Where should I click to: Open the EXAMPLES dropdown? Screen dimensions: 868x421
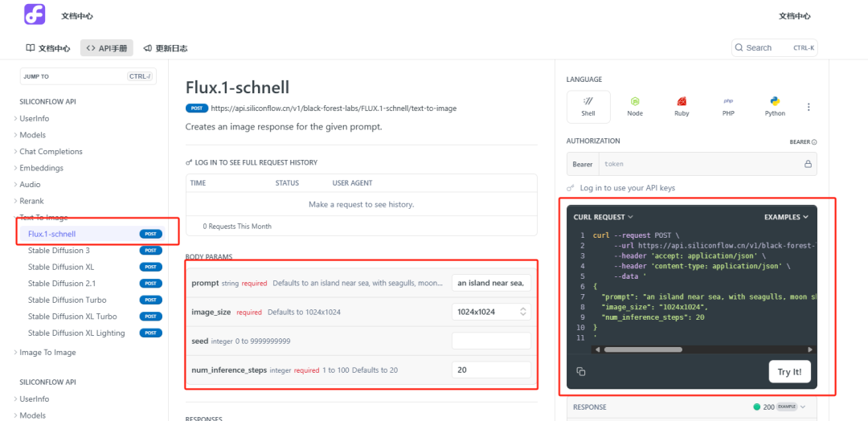point(787,218)
